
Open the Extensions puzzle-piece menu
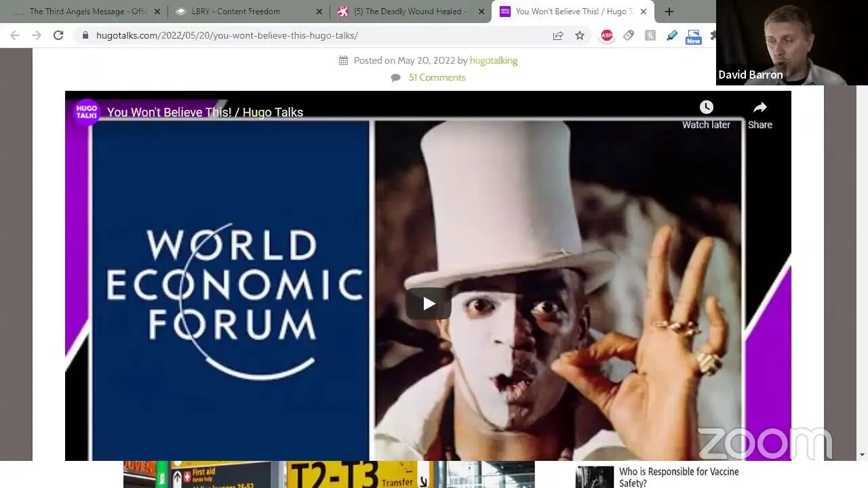click(x=712, y=35)
